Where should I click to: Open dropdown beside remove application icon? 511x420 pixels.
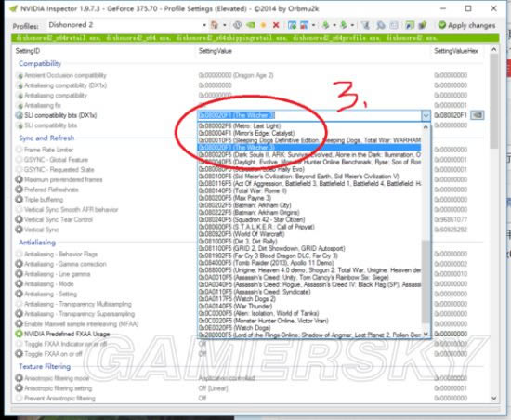[313, 25]
